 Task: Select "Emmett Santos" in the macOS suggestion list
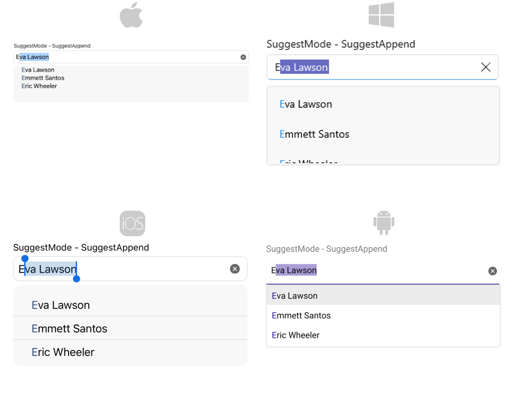(43, 77)
